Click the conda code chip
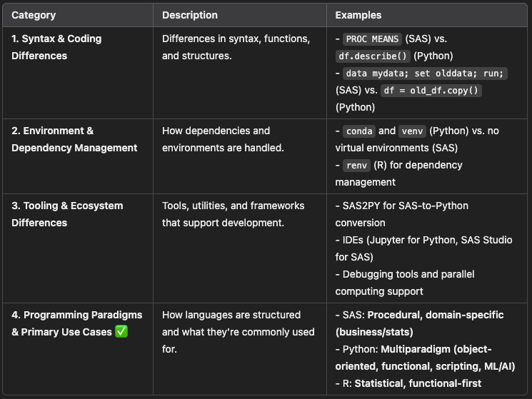Screen dimensions: 532x399 click(359, 131)
